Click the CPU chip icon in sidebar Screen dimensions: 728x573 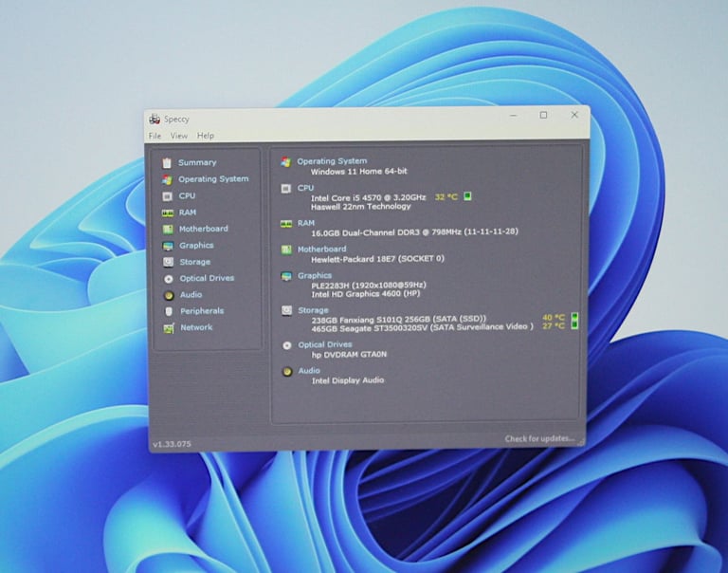point(167,196)
